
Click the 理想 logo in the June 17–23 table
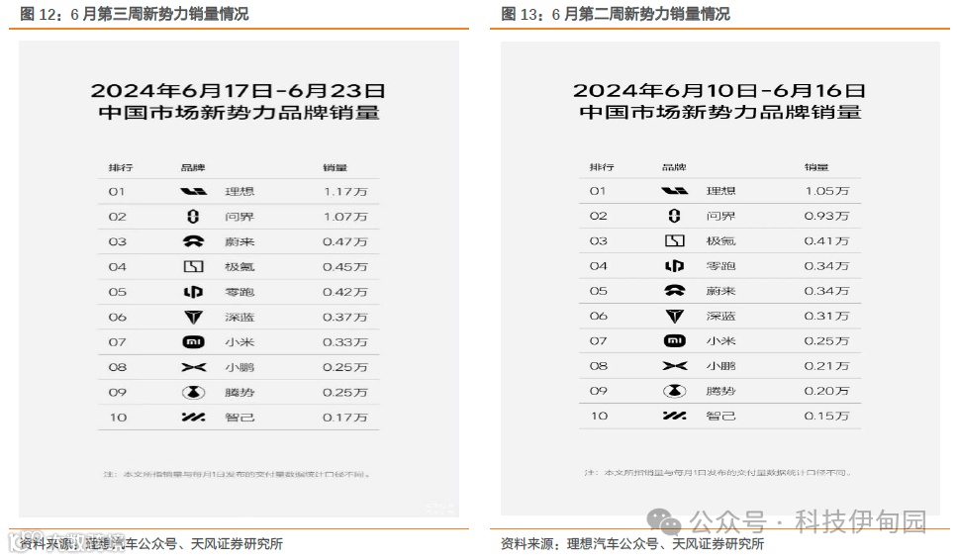[x=193, y=192]
